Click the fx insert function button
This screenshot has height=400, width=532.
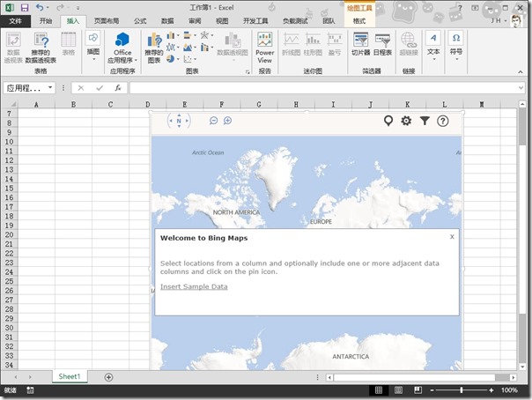coord(118,88)
